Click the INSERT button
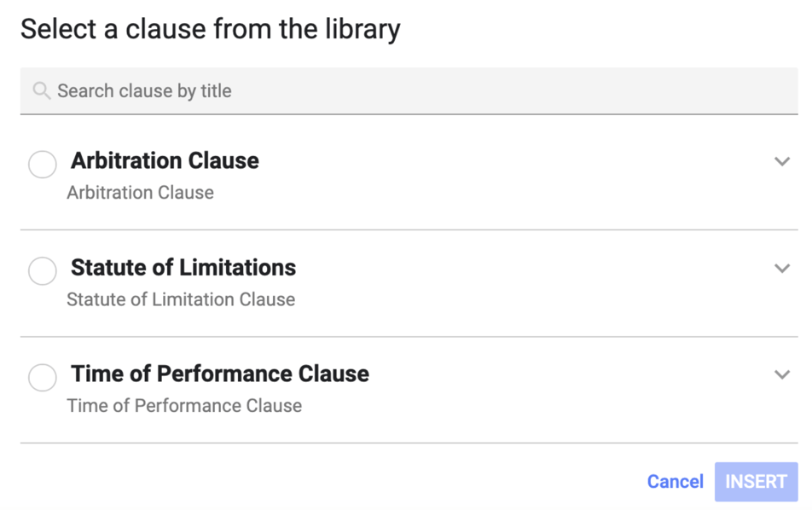812x510 pixels. click(x=756, y=481)
